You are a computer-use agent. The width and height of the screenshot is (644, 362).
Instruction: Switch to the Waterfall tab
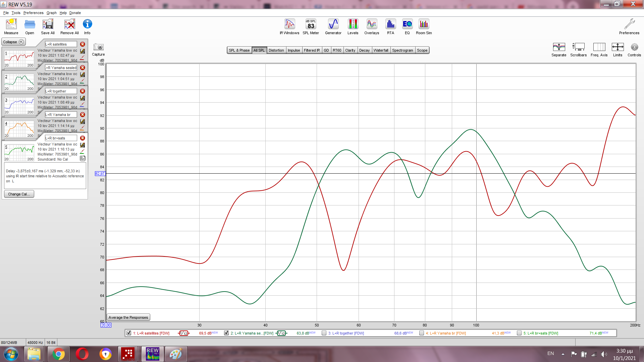[x=381, y=50]
